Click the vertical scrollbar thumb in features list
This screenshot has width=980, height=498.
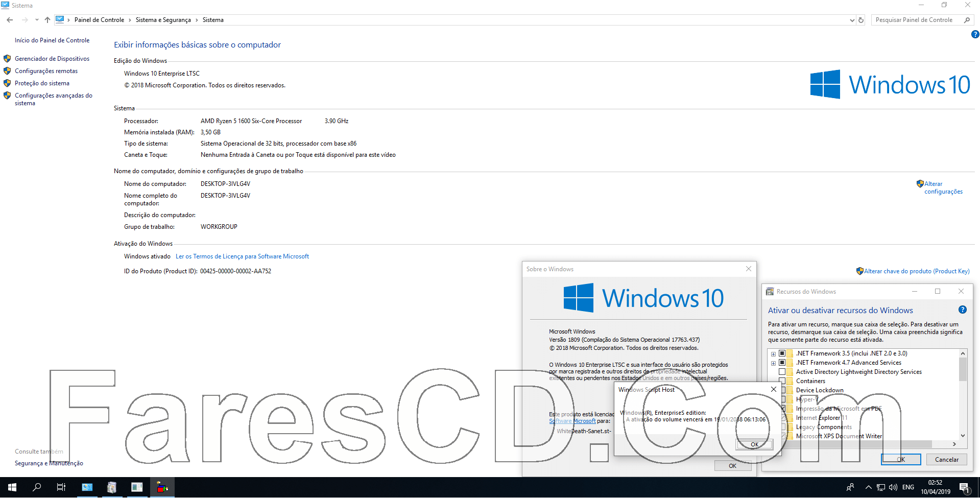pos(963,369)
